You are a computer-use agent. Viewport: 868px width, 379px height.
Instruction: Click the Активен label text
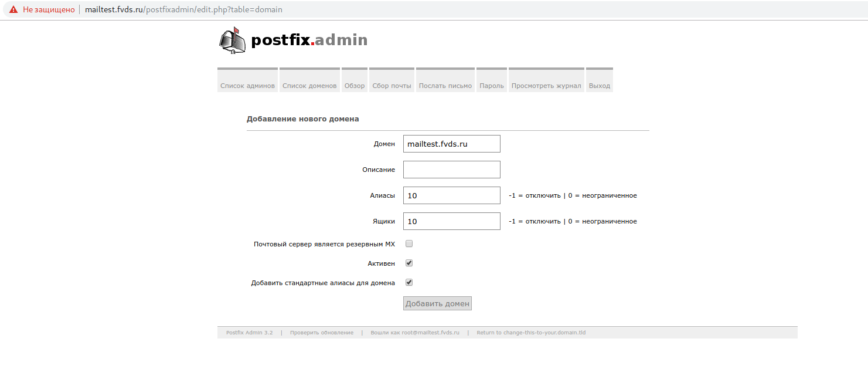point(382,263)
